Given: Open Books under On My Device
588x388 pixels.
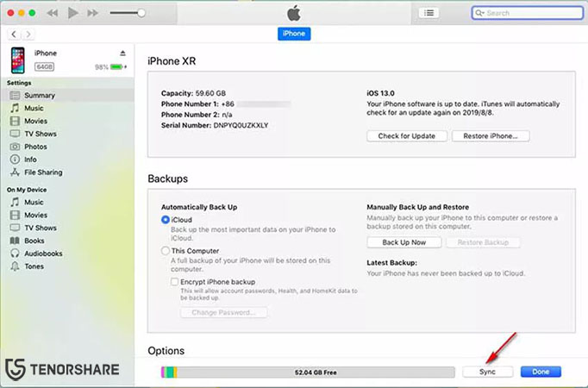Looking at the screenshot, I should (67, 241).
